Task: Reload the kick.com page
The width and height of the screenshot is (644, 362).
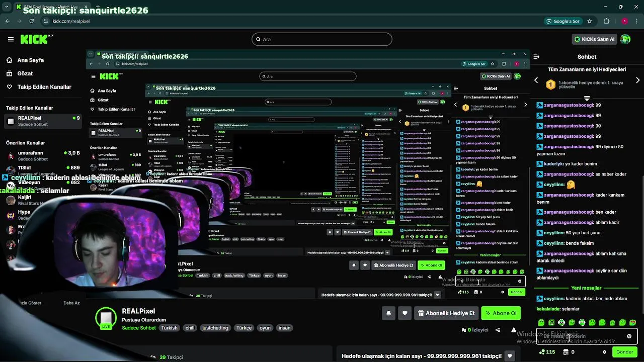Action: coord(32,21)
